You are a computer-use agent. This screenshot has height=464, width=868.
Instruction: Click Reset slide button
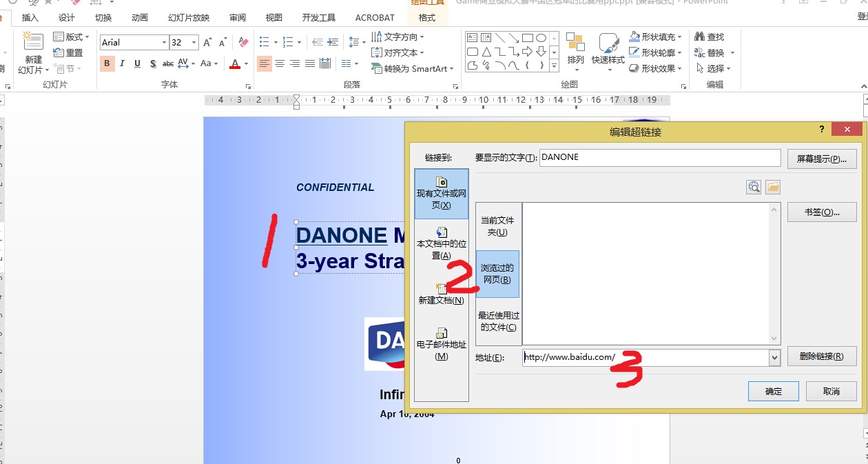tap(68, 52)
